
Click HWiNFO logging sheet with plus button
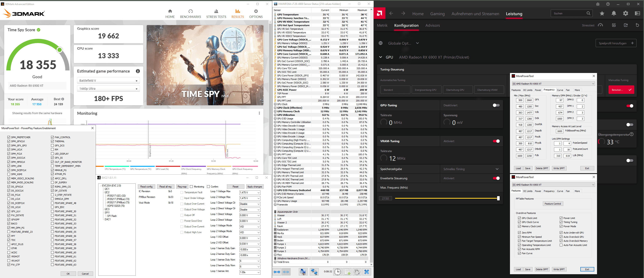347,272
